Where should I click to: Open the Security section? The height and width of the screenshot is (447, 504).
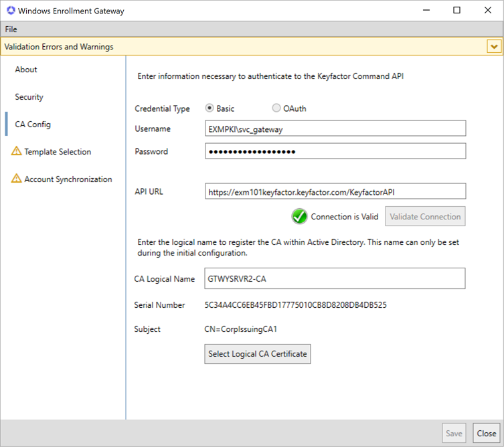click(x=29, y=97)
